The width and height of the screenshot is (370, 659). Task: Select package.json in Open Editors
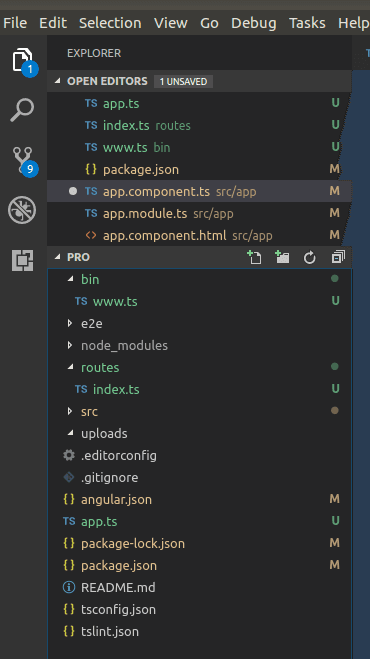click(199, 169)
